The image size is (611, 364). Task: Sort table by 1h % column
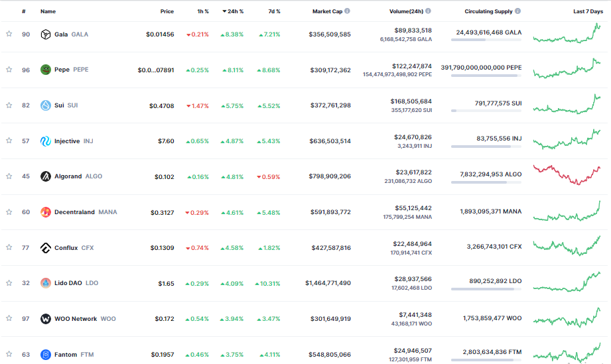click(202, 11)
